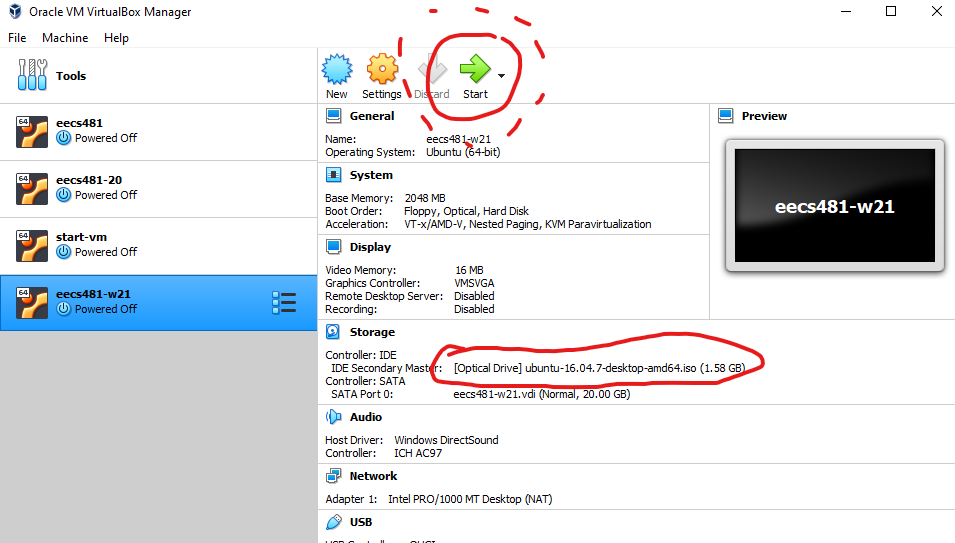Click the eecs481 VM OS icon
The image size is (955, 543).
(32, 132)
